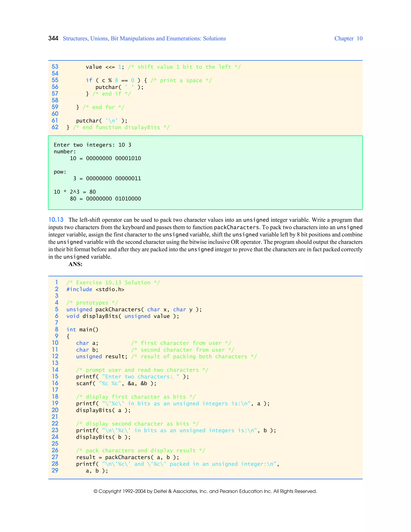
Task: Click the 'Chapter 10' header text
Action: 348,39
